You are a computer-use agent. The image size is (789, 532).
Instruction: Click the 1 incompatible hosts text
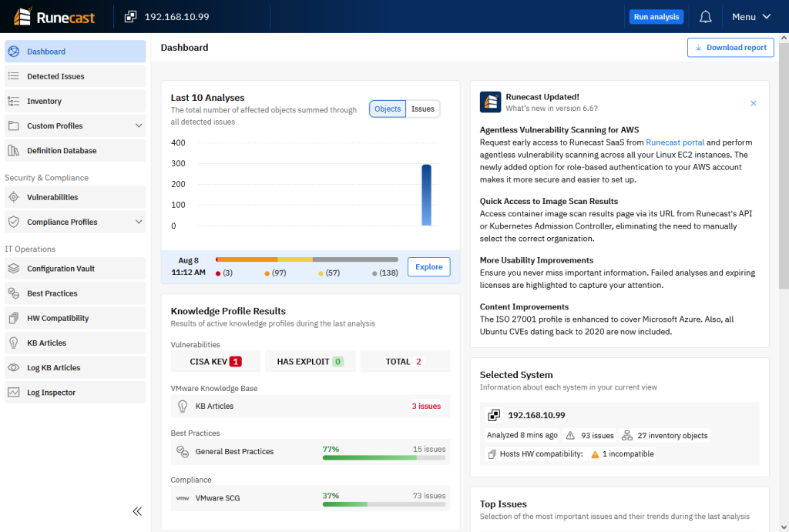[x=628, y=454]
